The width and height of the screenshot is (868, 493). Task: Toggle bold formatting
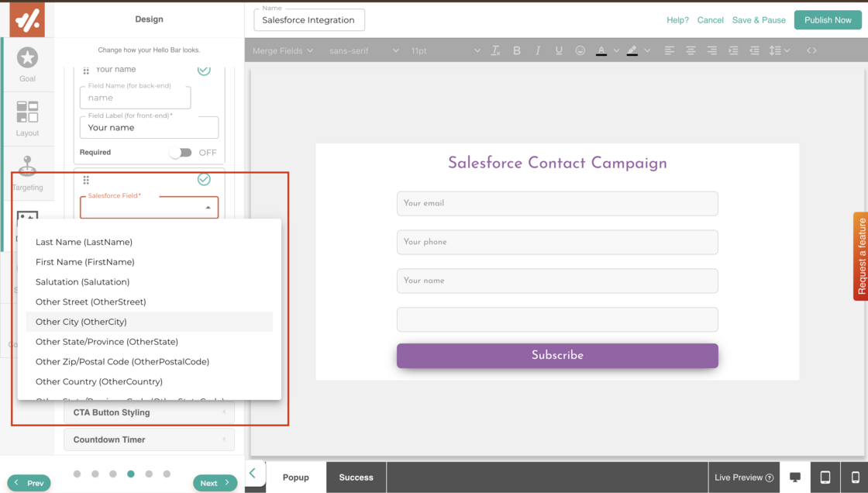coord(516,50)
